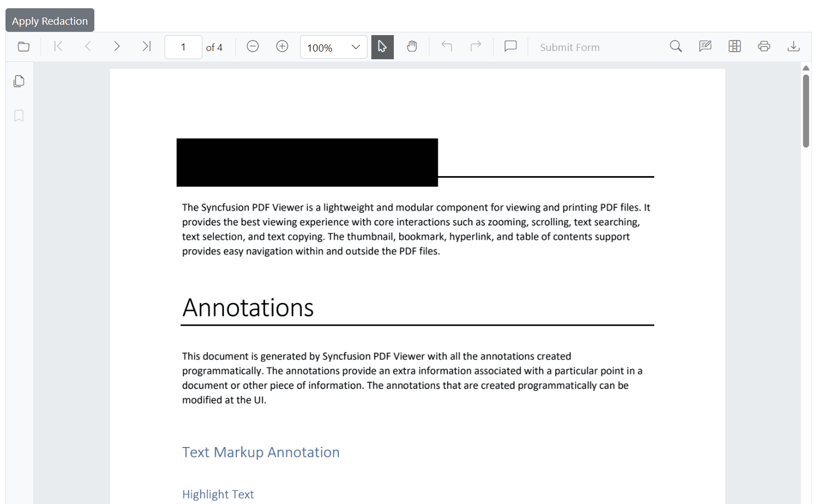Open the page organizer view

[735, 47]
